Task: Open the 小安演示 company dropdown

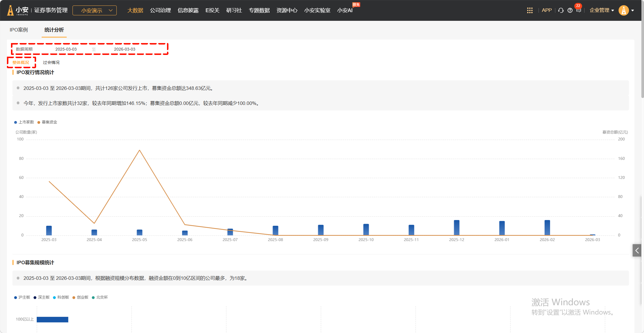Action: [x=94, y=10]
